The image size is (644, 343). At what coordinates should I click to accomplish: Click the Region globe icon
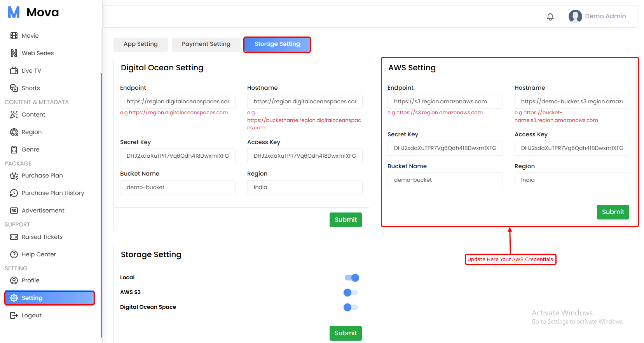tap(14, 132)
